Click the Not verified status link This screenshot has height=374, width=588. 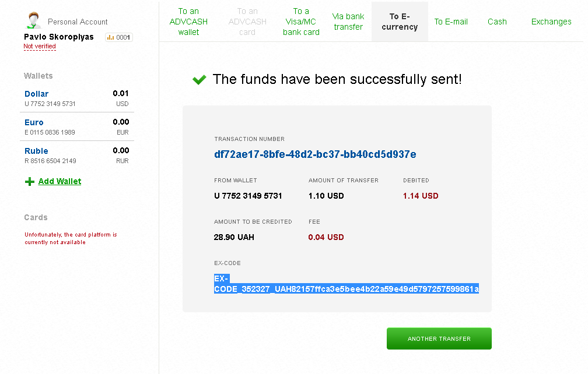40,47
